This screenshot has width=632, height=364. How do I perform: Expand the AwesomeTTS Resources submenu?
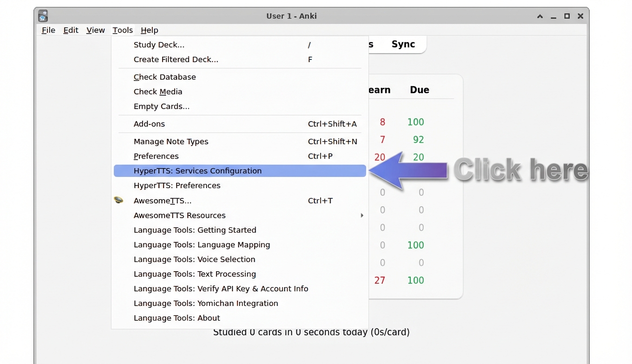point(179,215)
